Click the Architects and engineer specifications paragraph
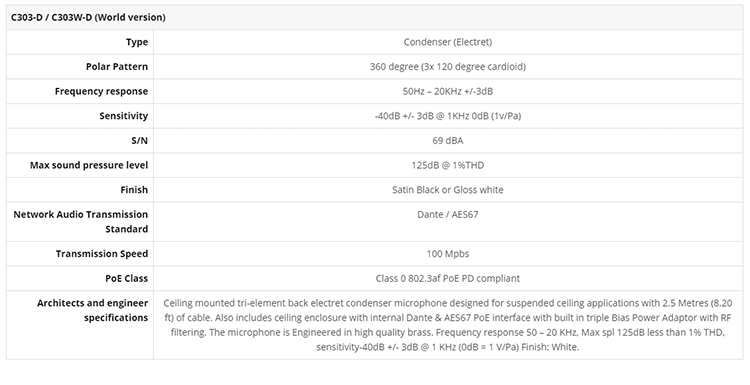Viewport: 750px width, 385px height. 448,325
